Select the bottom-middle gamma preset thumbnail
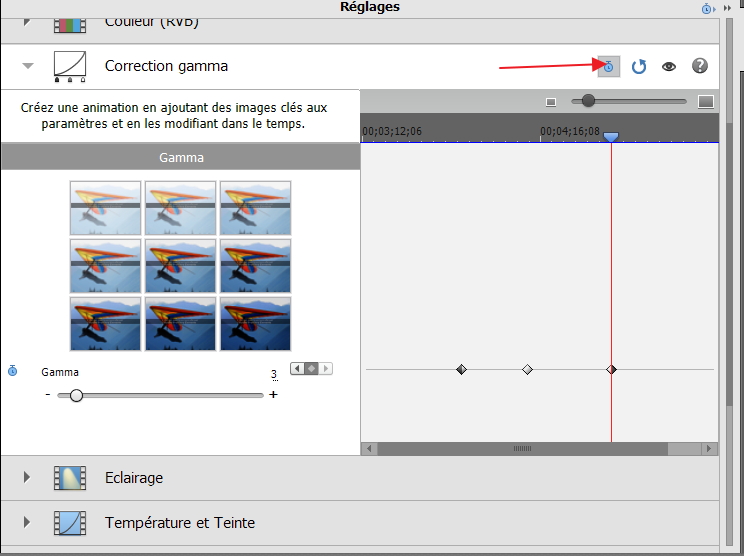The image size is (744, 556). [x=180, y=324]
